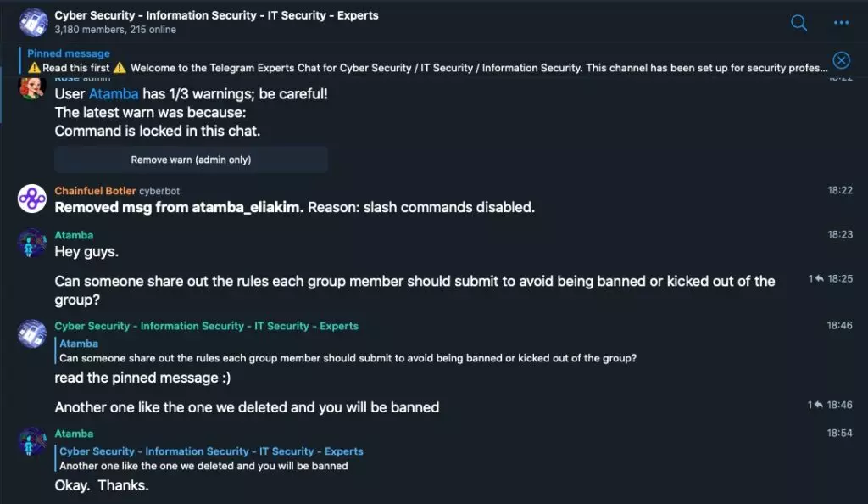Screen dimensions: 868x504
Task: Jump to quoted Atamba message in reply
Action: click(x=348, y=350)
